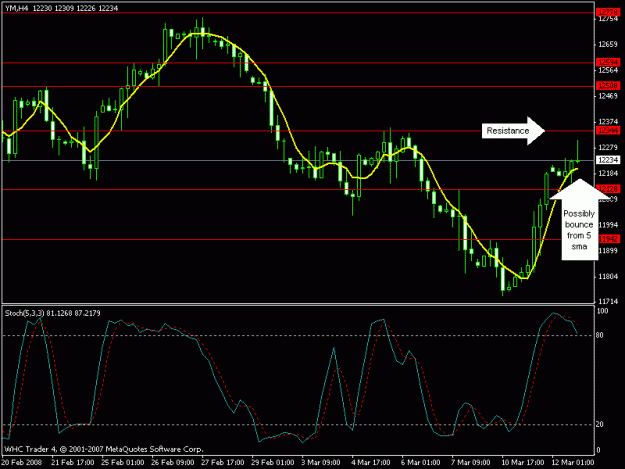The height and width of the screenshot is (469, 625).
Task: Click the stochastic scale value 80
Action: point(599,335)
